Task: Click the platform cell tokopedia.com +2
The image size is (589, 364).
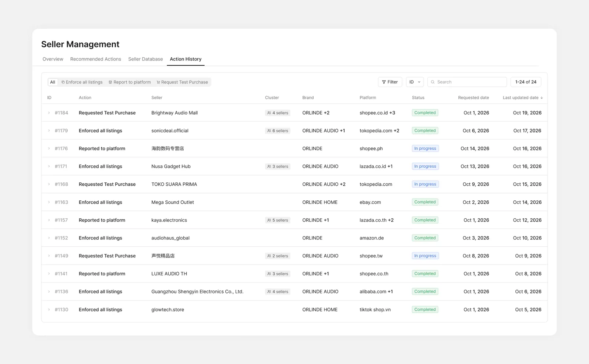Action: tap(380, 131)
